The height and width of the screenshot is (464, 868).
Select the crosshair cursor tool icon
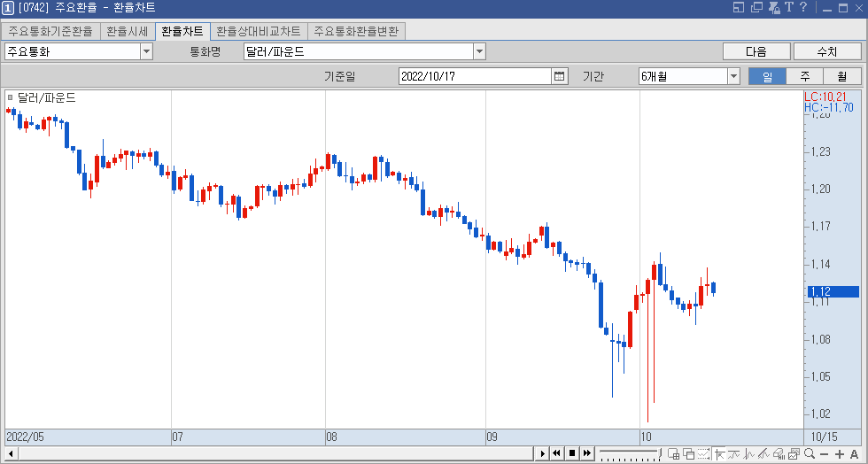click(719, 454)
